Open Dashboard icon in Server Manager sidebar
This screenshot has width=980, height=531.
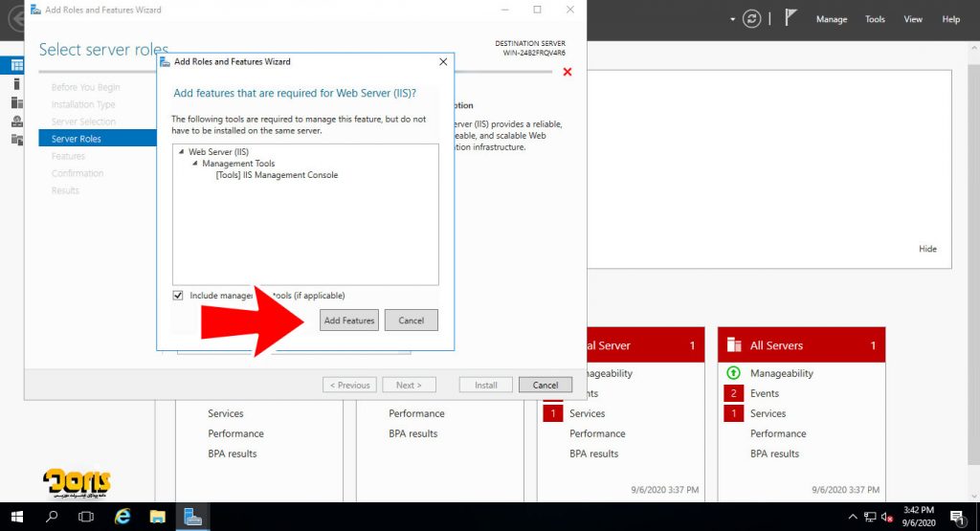coord(17,65)
